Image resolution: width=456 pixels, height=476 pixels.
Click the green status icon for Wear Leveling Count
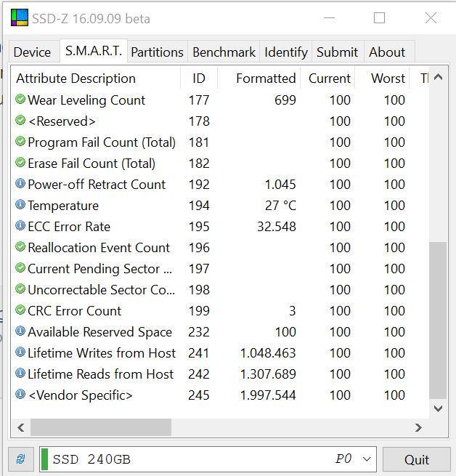click(x=20, y=100)
